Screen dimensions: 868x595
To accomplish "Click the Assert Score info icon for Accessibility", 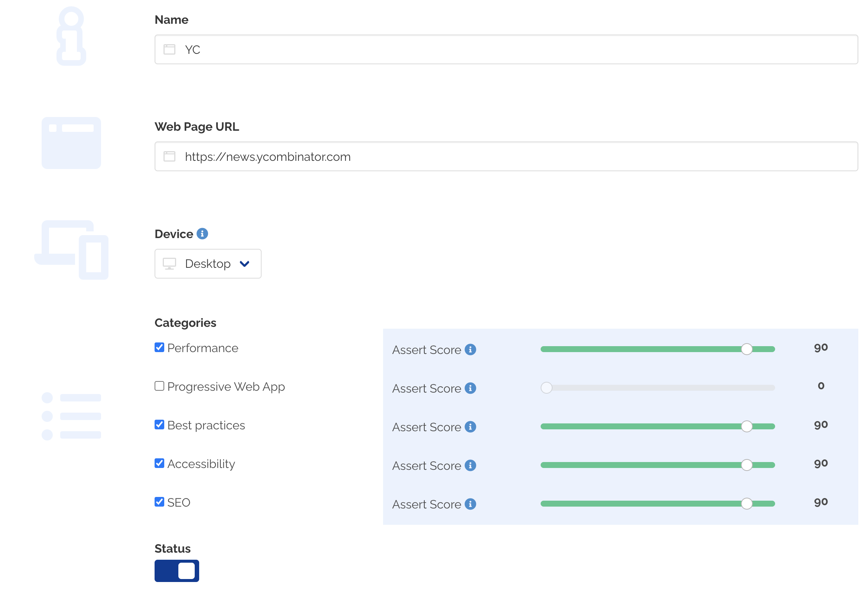I will (x=470, y=465).
